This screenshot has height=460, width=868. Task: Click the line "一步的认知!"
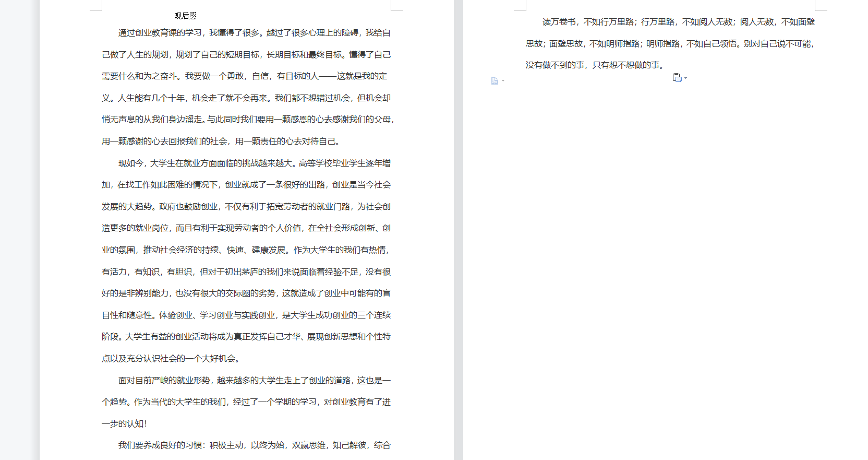tap(124, 424)
